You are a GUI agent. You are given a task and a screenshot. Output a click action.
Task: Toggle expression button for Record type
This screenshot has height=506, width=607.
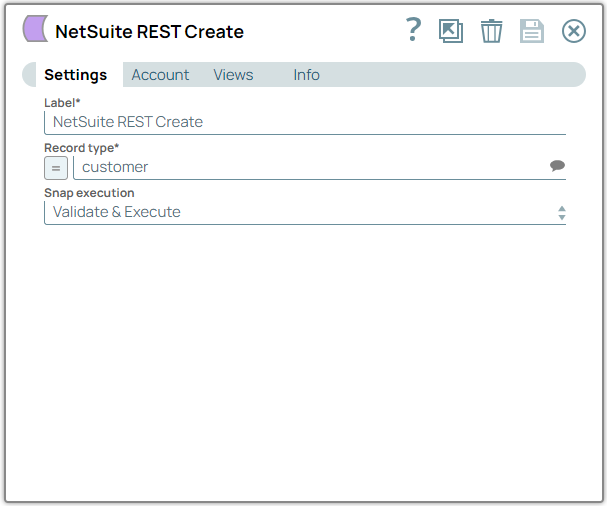coord(56,168)
